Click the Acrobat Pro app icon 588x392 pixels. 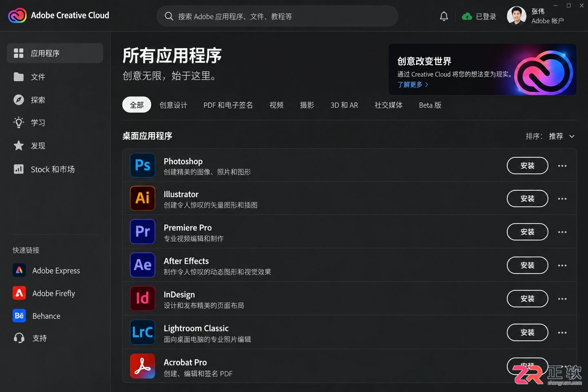[143, 366]
